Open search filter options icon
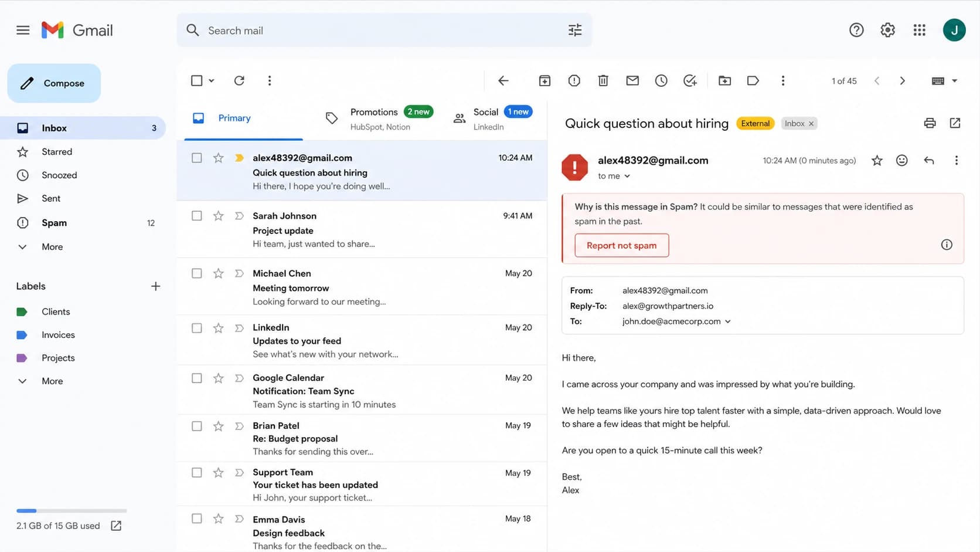The image size is (980, 552). pyautogui.click(x=575, y=30)
